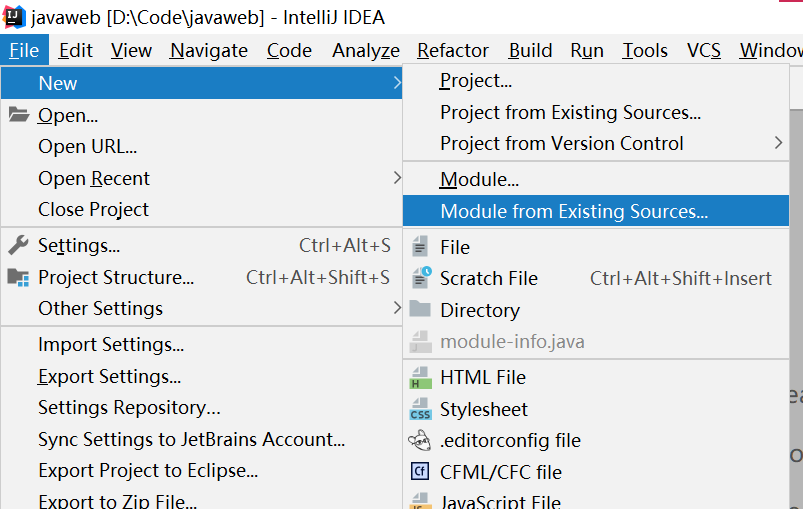Choose Open... from File menu
The height and width of the screenshot is (509, 803).
(x=201, y=115)
